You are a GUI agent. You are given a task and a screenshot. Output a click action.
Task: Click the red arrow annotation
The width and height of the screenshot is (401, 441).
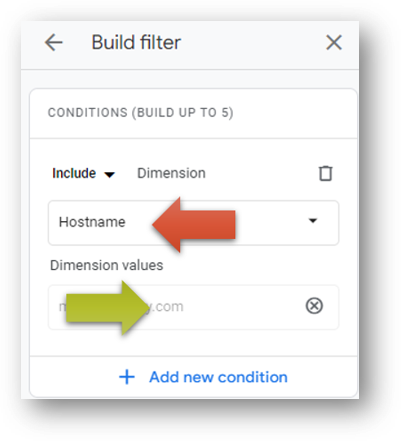[194, 224]
